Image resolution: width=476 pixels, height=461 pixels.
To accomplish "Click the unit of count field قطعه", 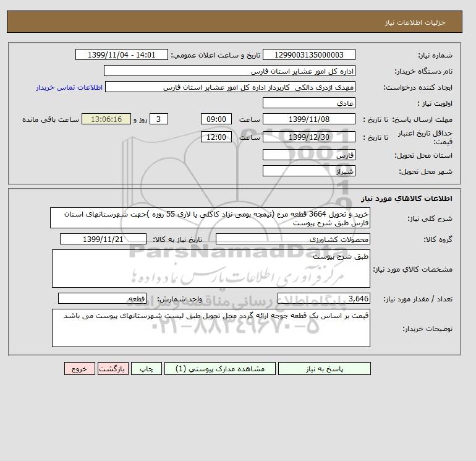I will (x=102, y=299).
